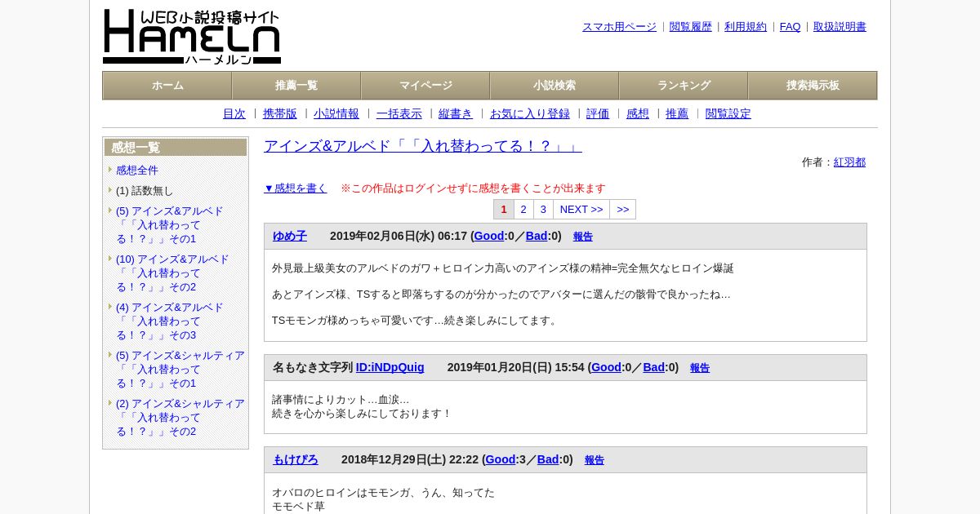
Task: Click ▼感想を書く link
Action: point(296,188)
